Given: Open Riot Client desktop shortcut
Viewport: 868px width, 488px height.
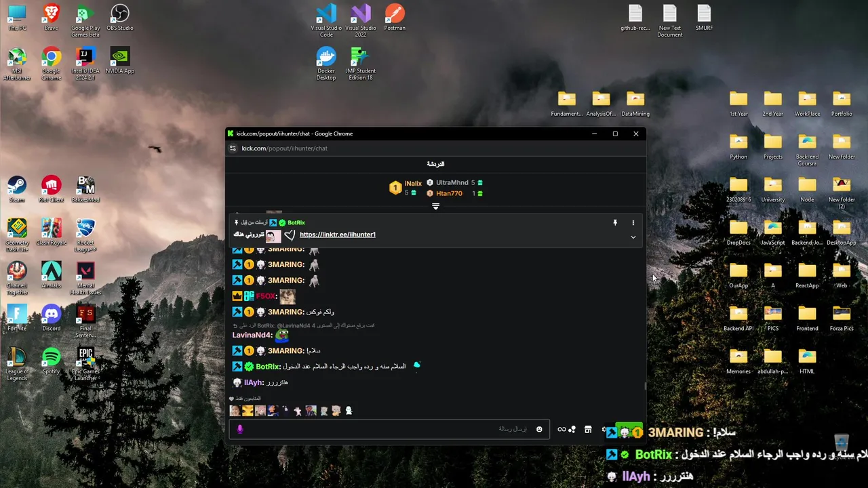Looking at the screenshot, I should tap(51, 189).
